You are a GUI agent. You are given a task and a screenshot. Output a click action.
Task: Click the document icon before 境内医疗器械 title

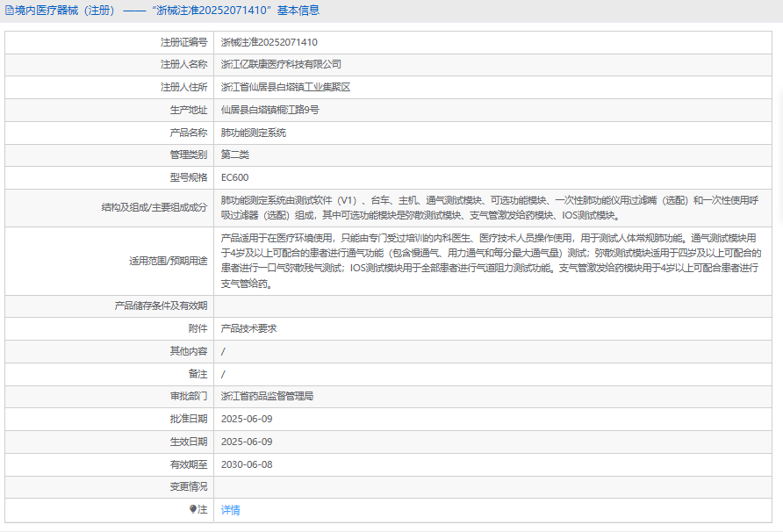coord(10,11)
